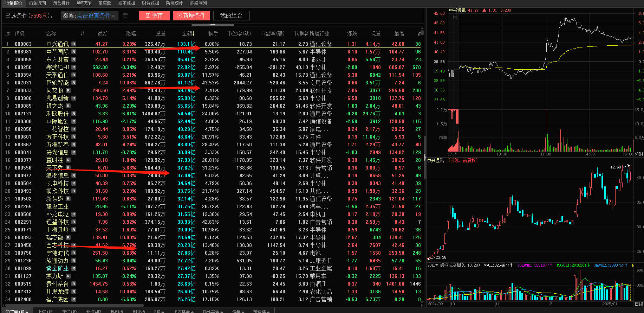Image resolution: width=644 pixels, height=313 pixels.
Task: Click the R badge beside 天孚通信
Action: point(74,75)
